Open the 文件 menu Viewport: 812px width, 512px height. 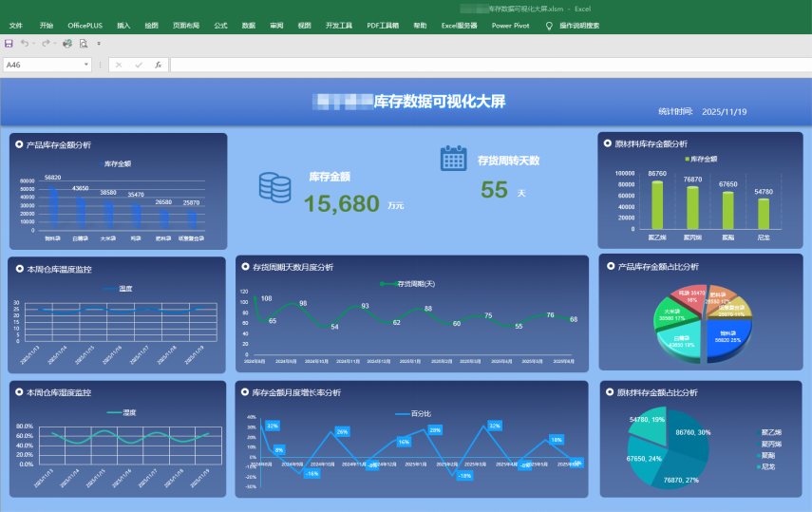pyautogui.click(x=16, y=26)
